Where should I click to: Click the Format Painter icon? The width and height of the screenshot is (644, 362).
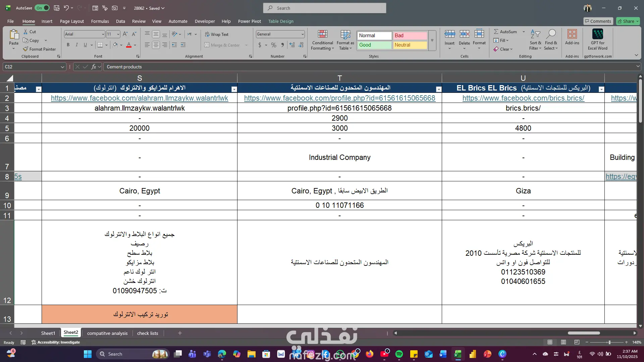[x=25, y=49]
